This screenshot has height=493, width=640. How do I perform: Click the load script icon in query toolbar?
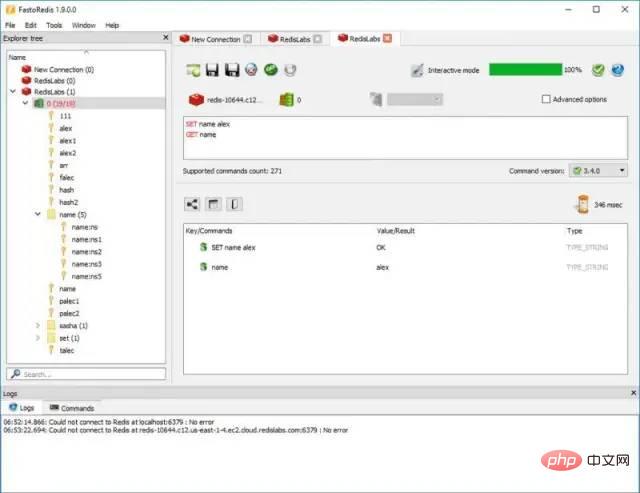point(192,70)
